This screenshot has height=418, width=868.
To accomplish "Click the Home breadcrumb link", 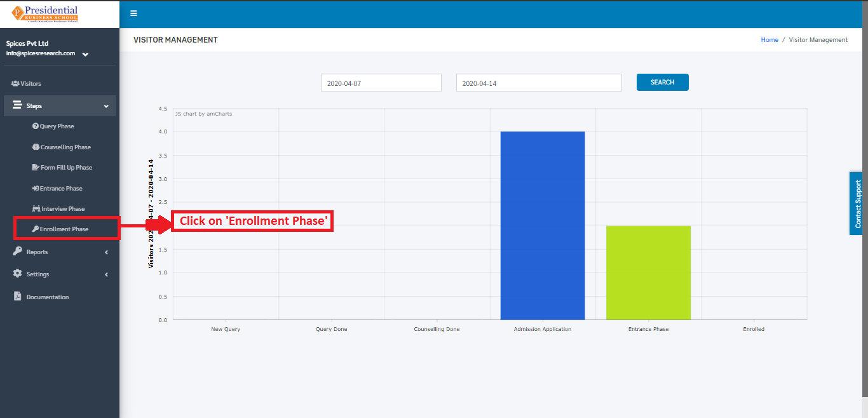I will point(770,39).
